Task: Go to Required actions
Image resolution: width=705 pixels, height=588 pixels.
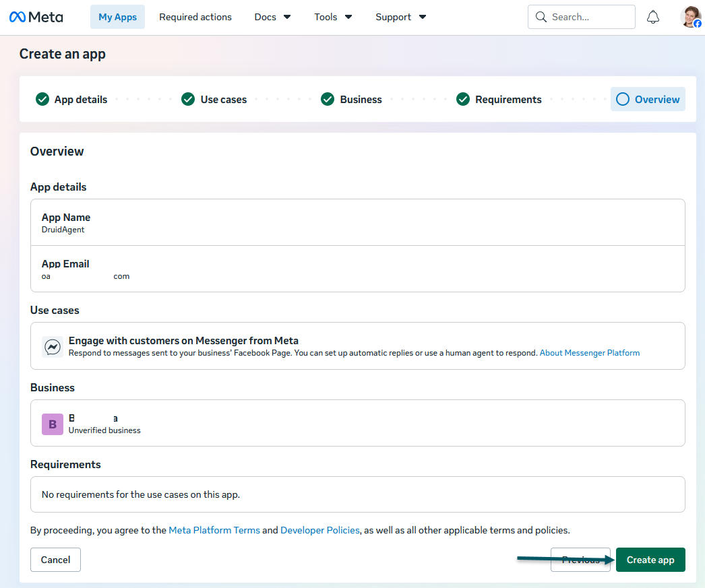Action: (195, 17)
